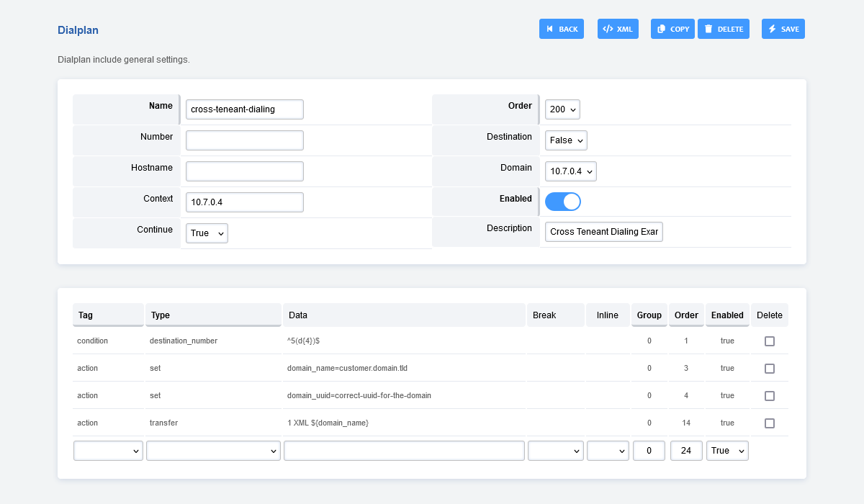Click the new row Data text field
This screenshot has width=864, height=504.
(404, 451)
